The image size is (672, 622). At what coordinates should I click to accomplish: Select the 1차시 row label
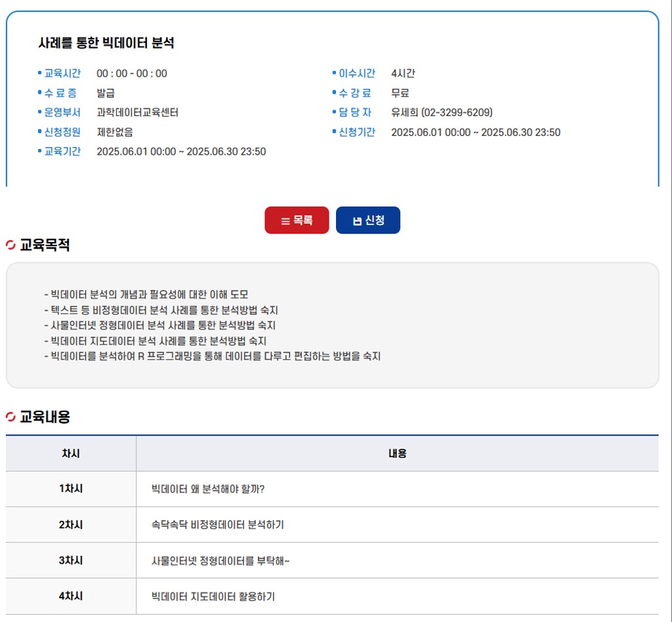71,489
